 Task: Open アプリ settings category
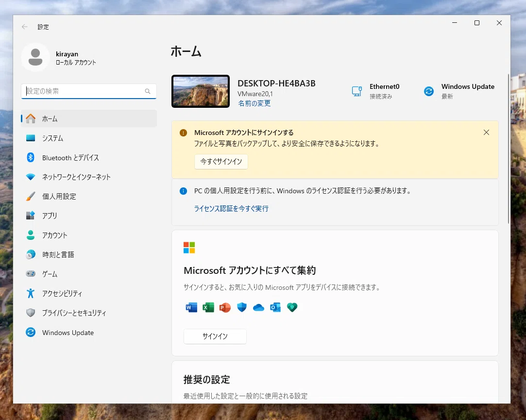[x=89, y=216]
